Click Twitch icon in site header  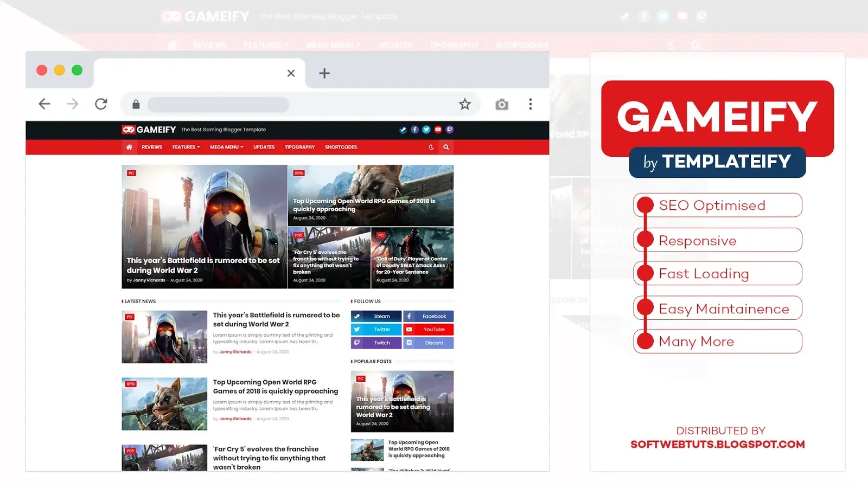[x=450, y=130]
